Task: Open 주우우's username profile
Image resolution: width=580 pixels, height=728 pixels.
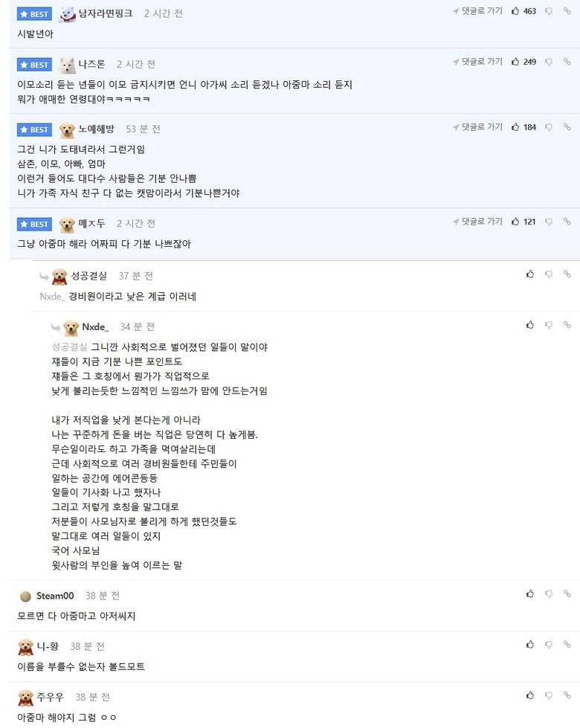Action: coord(51,698)
